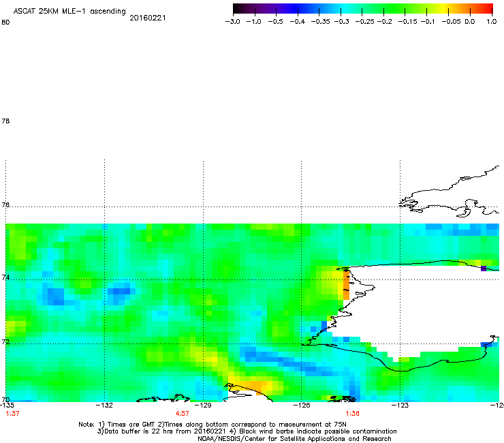The image size is (504, 443).
Task: Select the -0.5 value on the color scale
Action: [275, 22]
